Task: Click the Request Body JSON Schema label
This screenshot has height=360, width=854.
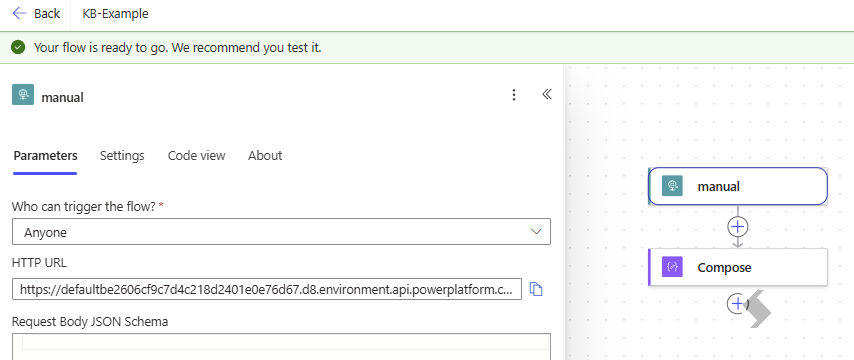Action: (90, 322)
